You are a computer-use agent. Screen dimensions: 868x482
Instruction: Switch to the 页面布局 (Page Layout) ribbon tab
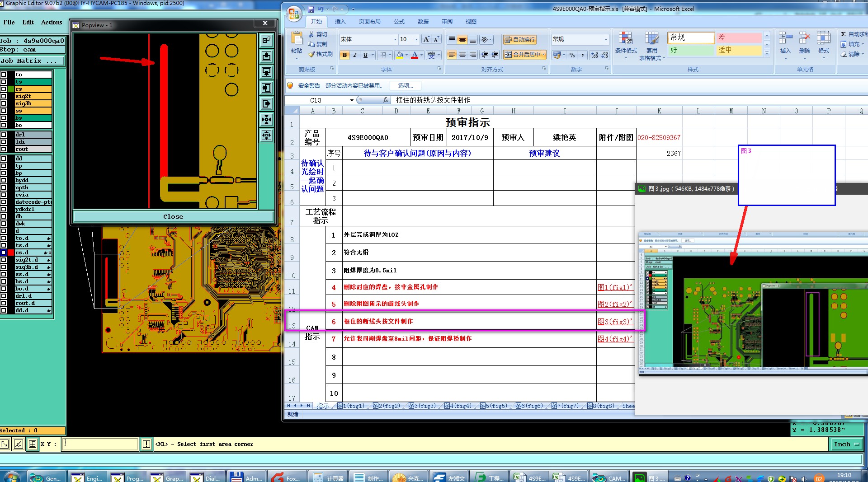369,21
